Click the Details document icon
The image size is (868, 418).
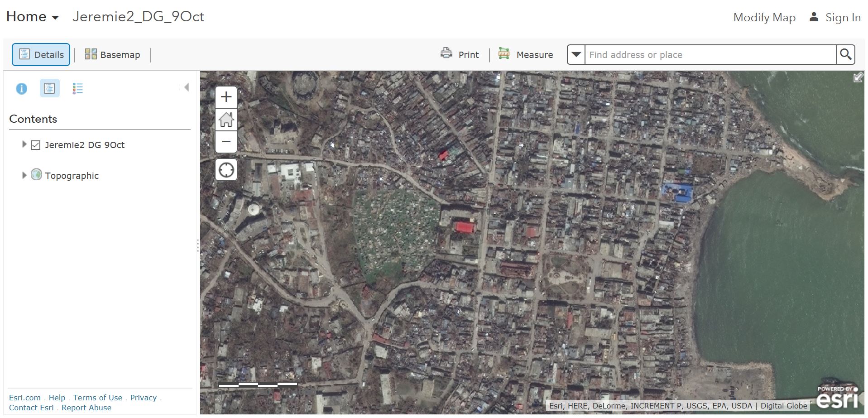click(24, 54)
